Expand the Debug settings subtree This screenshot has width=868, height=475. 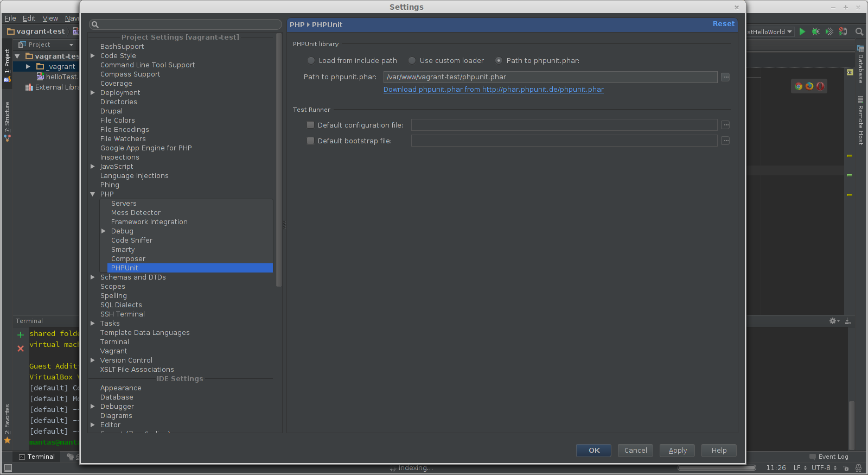[104, 231]
